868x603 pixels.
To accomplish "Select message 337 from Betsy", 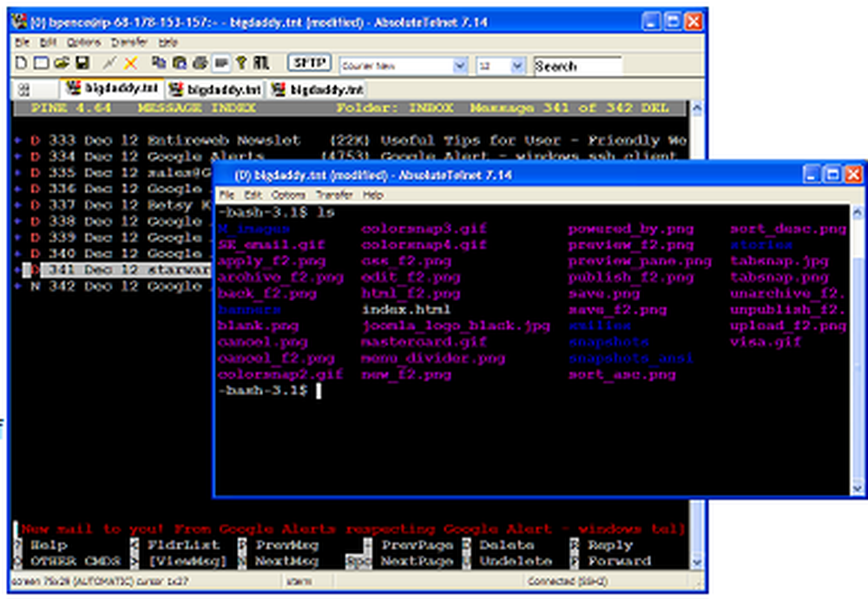I will click(x=114, y=205).
